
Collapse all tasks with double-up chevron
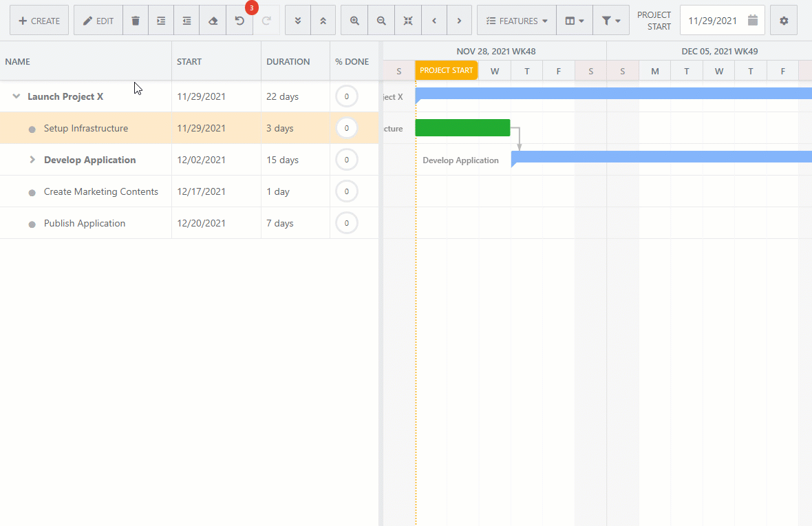point(323,21)
